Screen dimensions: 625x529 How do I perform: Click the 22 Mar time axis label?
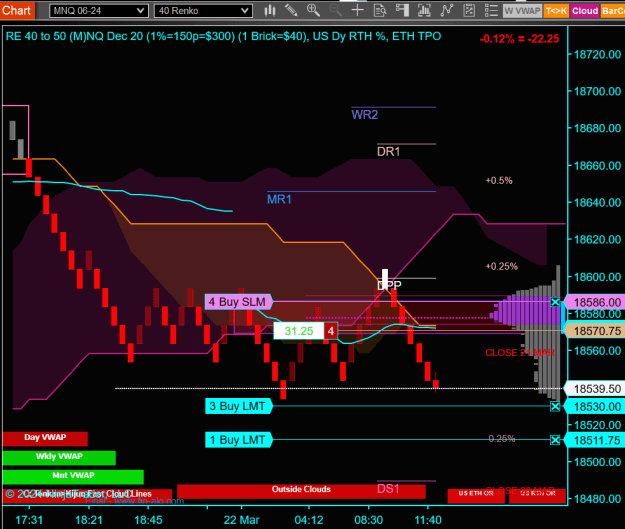tap(241, 520)
